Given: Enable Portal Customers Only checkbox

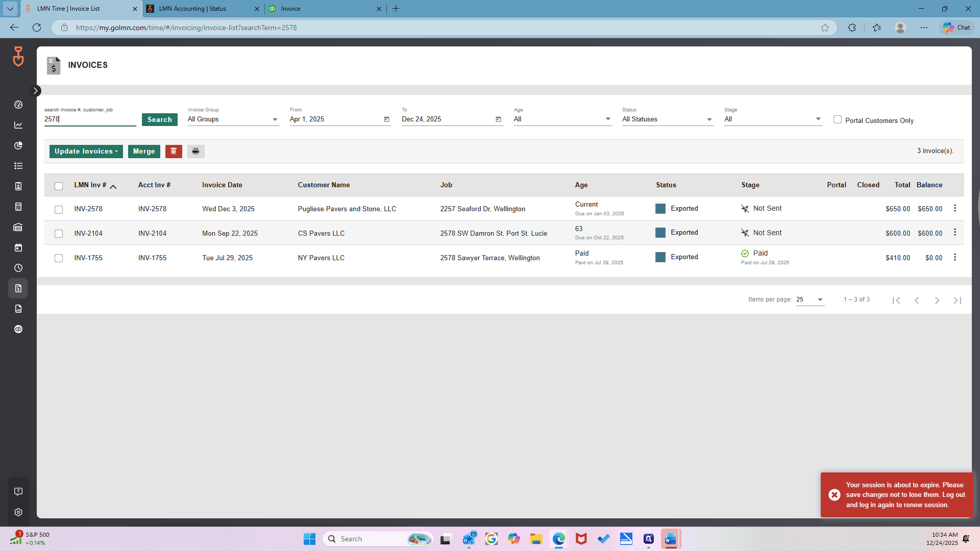Looking at the screenshot, I should click(838, 119).
